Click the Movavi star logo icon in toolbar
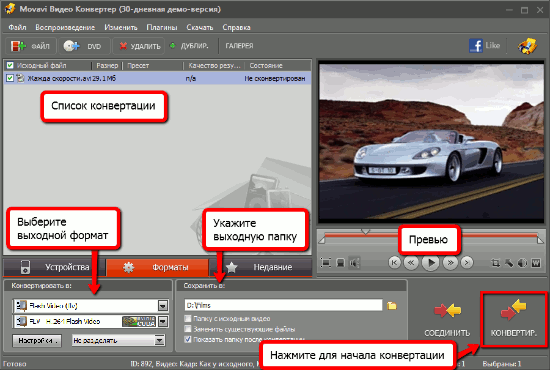550x370 pixels. (528, 46)
